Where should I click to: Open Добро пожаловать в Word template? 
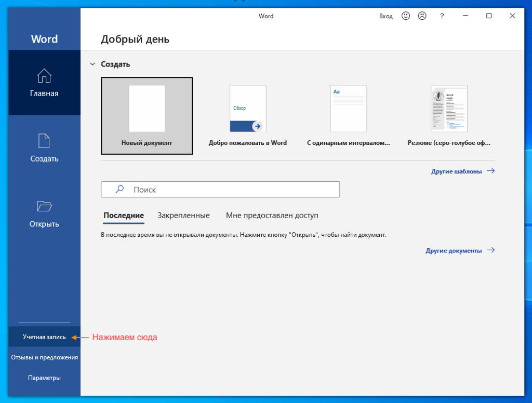248,116
